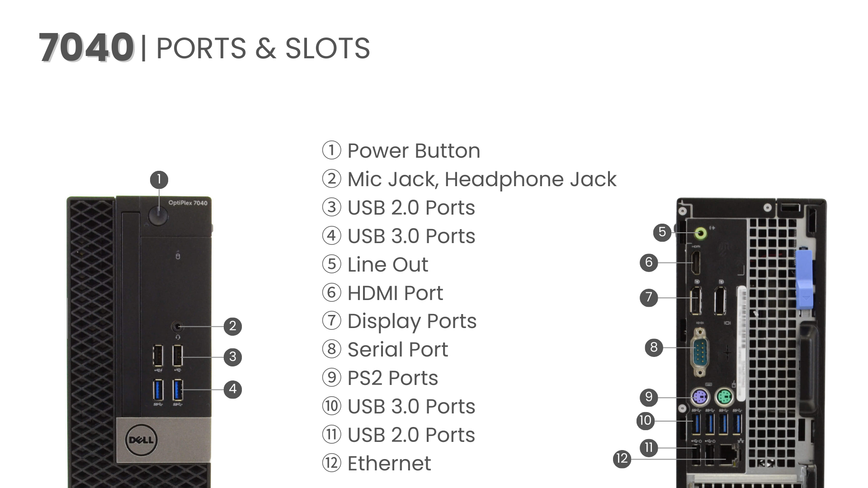This screenshot has height=488, width=868.
Task: Click callout marker 1 above the power button
Action: click(159, 180)
